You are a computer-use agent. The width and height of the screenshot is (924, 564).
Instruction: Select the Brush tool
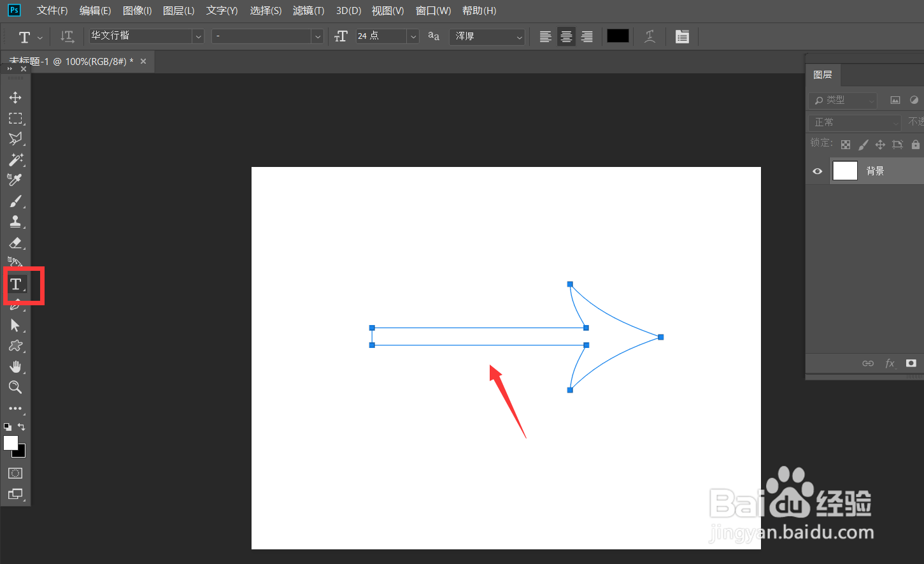click(x=15, y=201)
